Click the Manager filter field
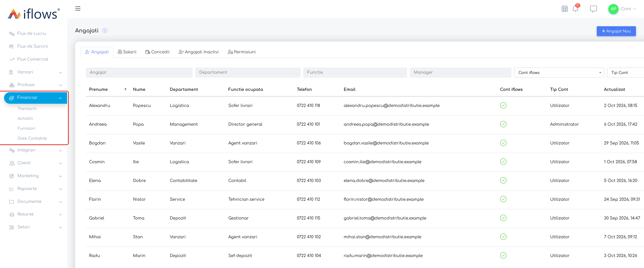 tap(460, 72)
